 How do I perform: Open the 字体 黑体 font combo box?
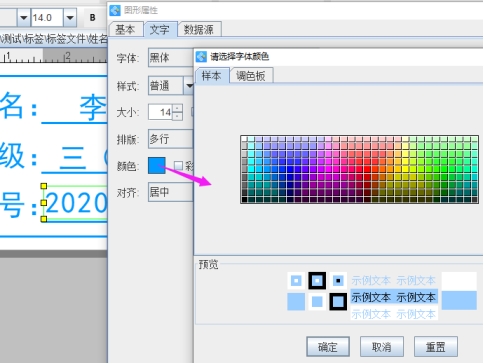coord(171,58)
